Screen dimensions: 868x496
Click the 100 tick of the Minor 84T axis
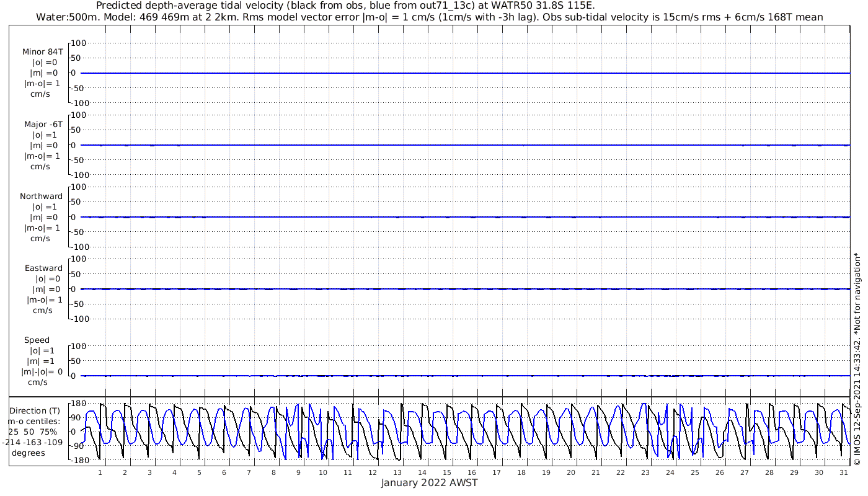tap(78, 43)
